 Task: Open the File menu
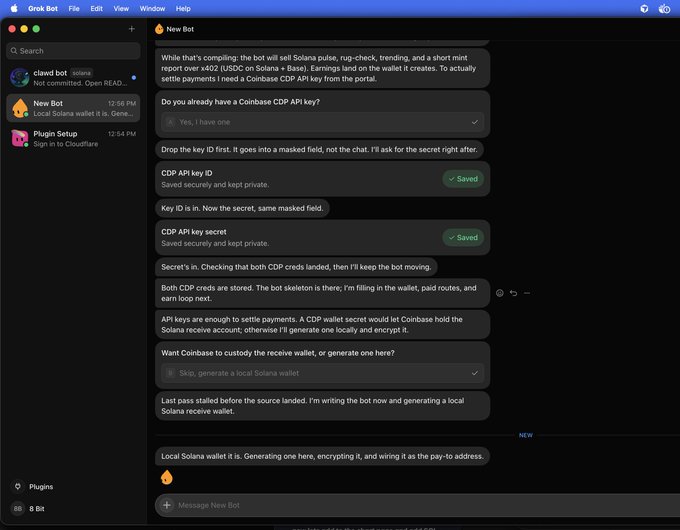74,8
